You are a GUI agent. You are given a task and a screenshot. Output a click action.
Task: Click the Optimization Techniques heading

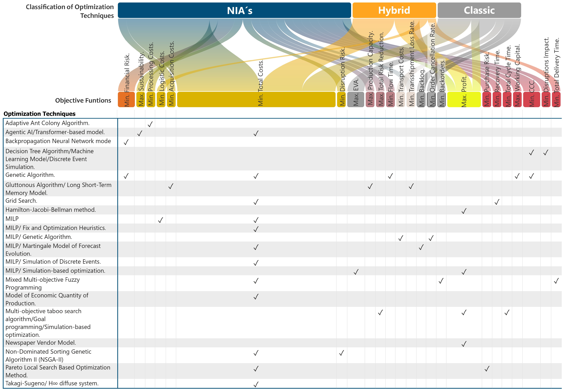click(x=39, y=114)
